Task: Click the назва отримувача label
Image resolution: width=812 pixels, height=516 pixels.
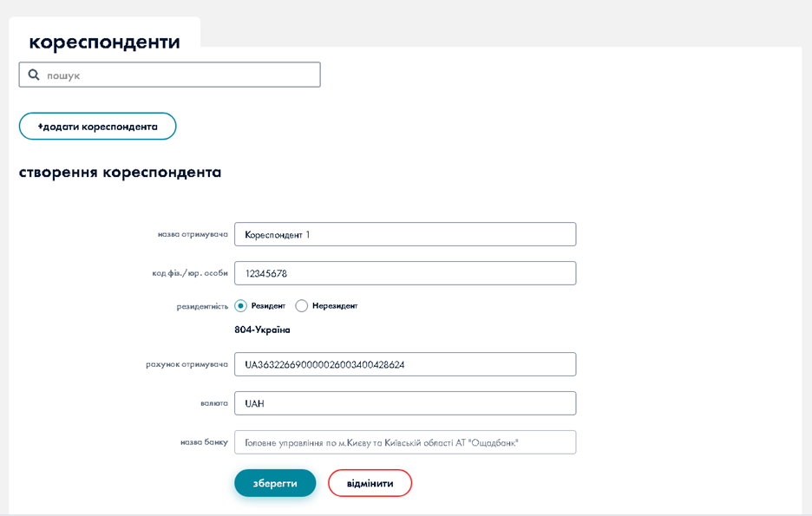Action: (193, 234)
